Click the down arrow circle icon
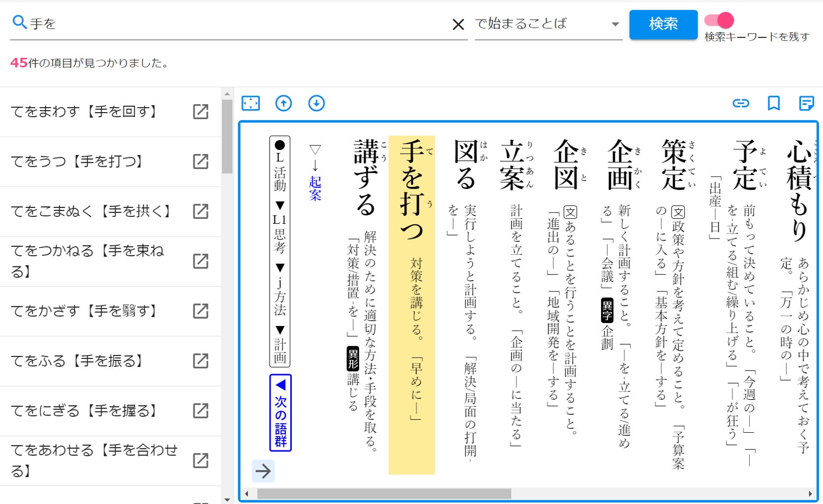The height and width of the screenshot is (504, 823). point(316,103)
